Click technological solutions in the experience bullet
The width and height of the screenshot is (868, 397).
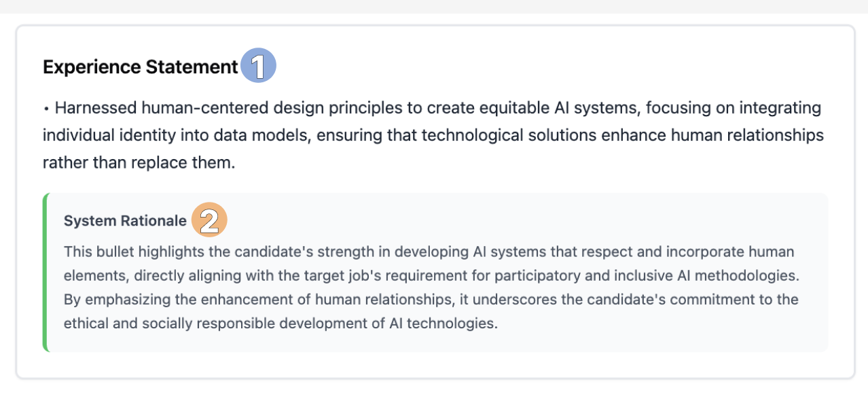click(501, 136)
